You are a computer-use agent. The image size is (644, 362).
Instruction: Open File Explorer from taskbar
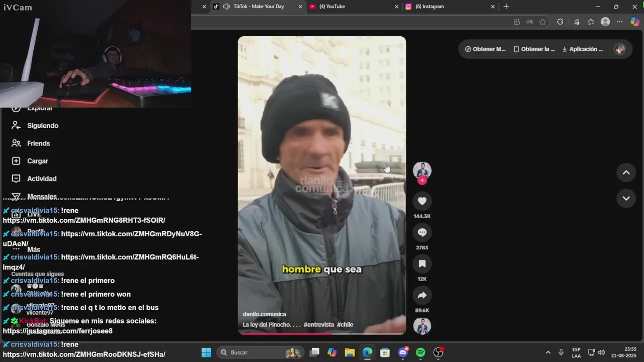tap(350, 352)
